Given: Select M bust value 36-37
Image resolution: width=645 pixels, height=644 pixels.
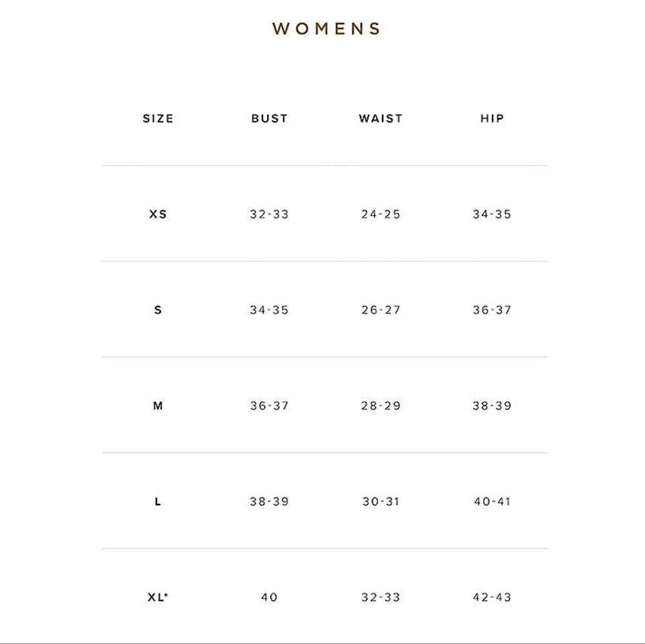Looking at the screenshot, I should tap(270, 406).
